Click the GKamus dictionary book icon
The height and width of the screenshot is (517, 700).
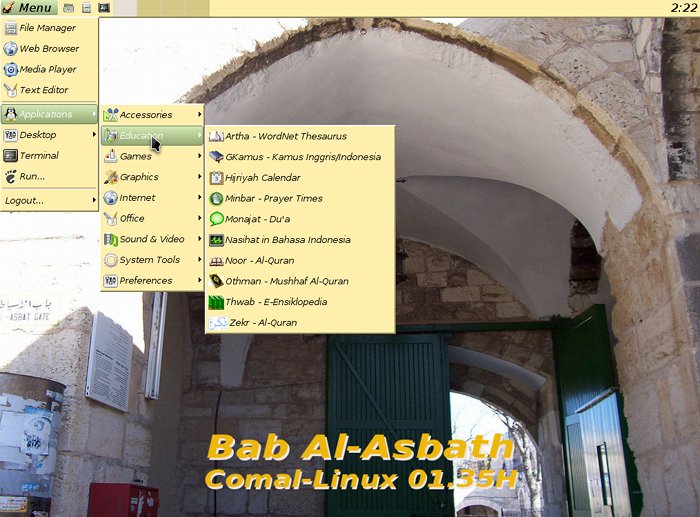pos(216,157)
